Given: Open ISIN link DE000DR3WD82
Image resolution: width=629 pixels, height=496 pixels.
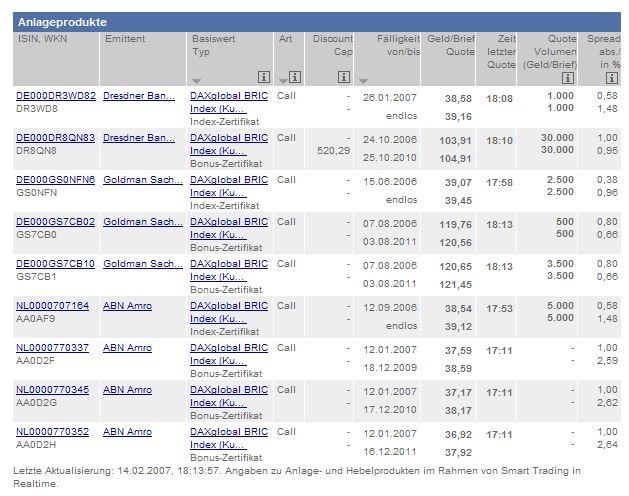Looking at the screenshot, I should 56,96.
